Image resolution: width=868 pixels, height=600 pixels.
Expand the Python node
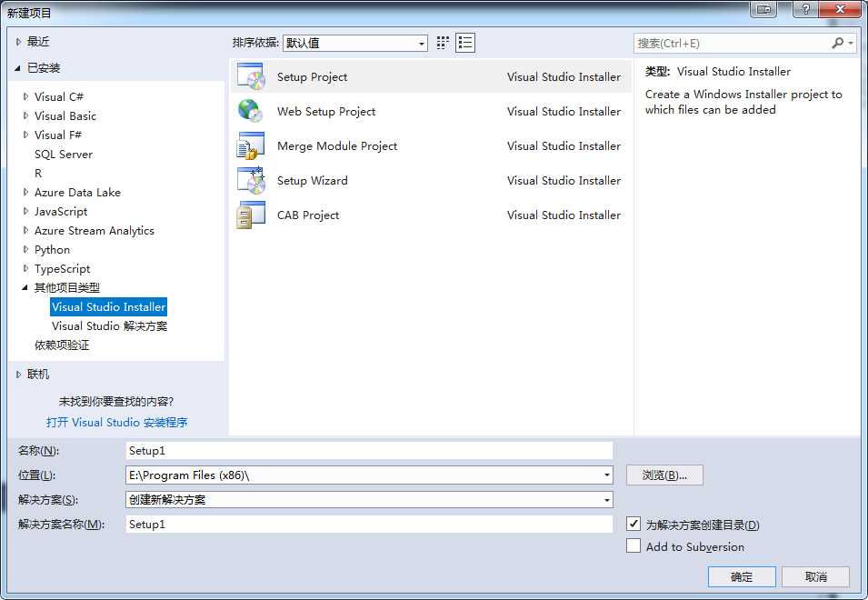[25, 249]
